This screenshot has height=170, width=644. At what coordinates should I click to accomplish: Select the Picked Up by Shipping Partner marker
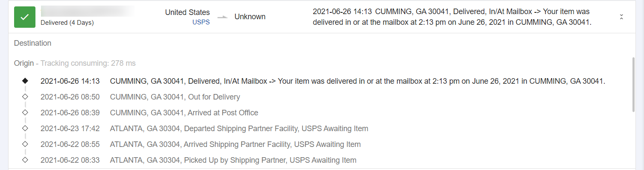point(25,160)
